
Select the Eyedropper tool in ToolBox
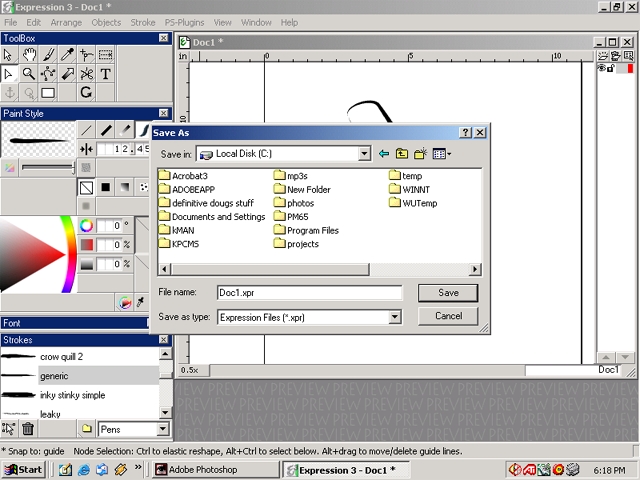coord(67,54)
